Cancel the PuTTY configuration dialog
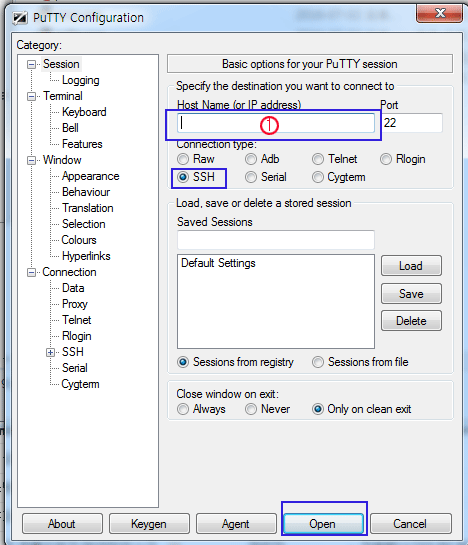 click(x=411, y=524)
